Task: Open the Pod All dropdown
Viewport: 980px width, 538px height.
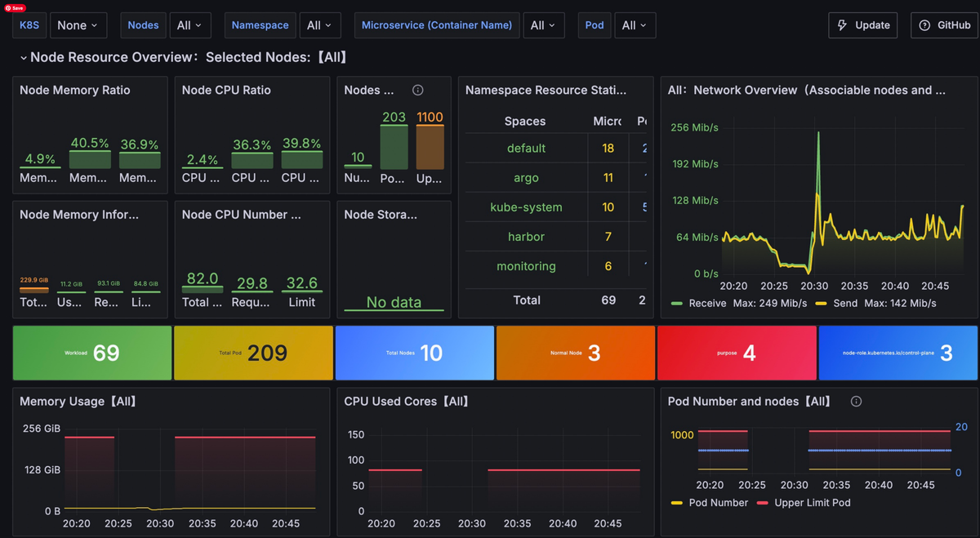Action: (x=635, y=25)
